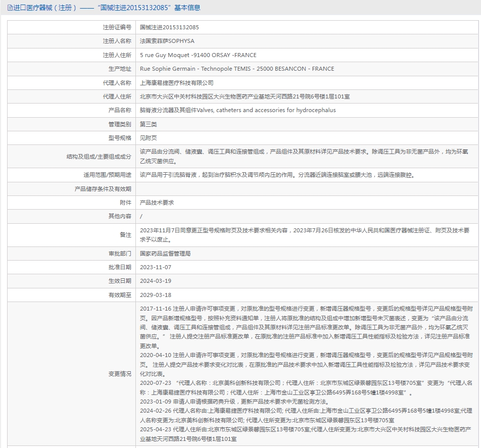This screenshot has height=448, width=481.
Task: Click the effective date 2024-03-19
Action: coord(156,281)
